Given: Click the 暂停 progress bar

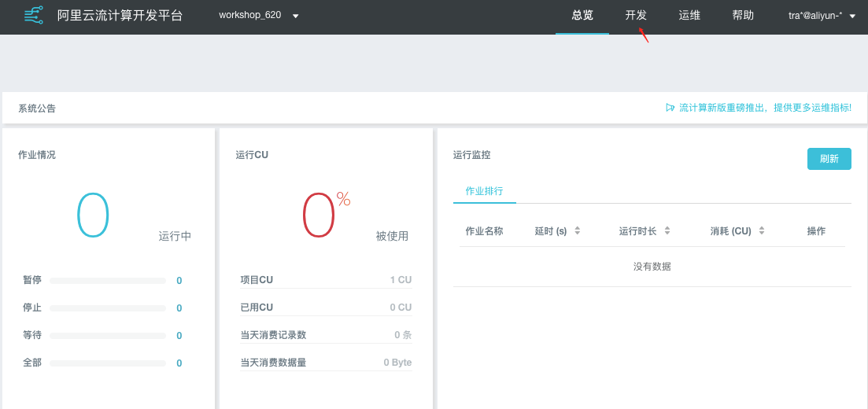Looking at the screenshot, I should (x=108, y=281).
